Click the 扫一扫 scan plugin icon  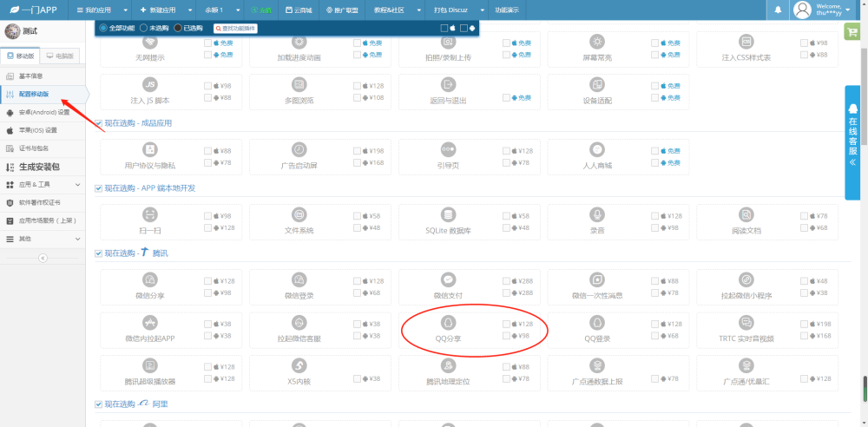tap(150, 214)
